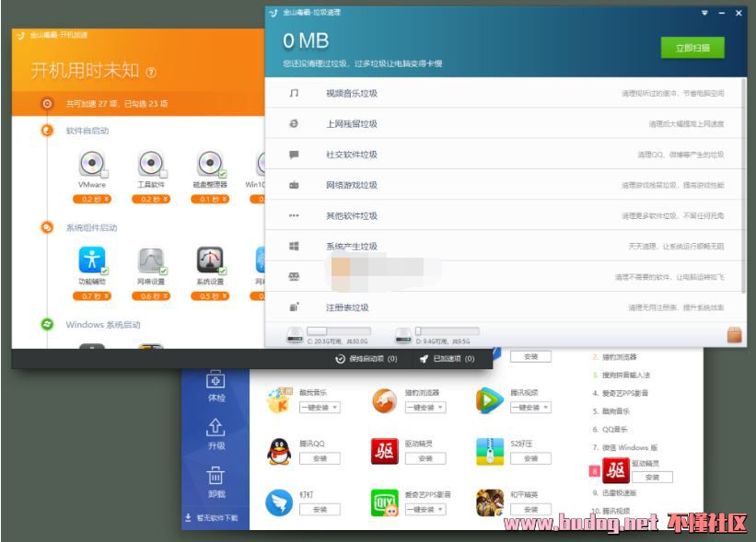Click ranking entry 6. QQ音乐
The image size is (756, 542).
tap(610, 429)
